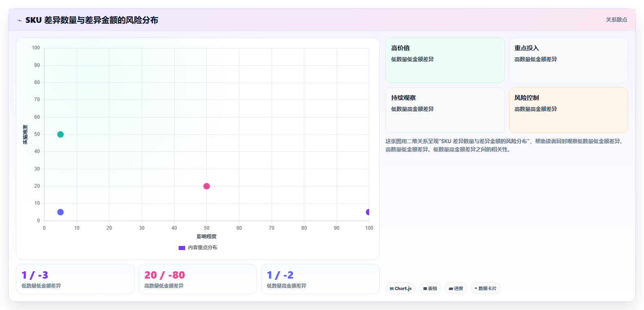
Task: Click the 关系散点 tag in the header
Action: click(616, 20)
